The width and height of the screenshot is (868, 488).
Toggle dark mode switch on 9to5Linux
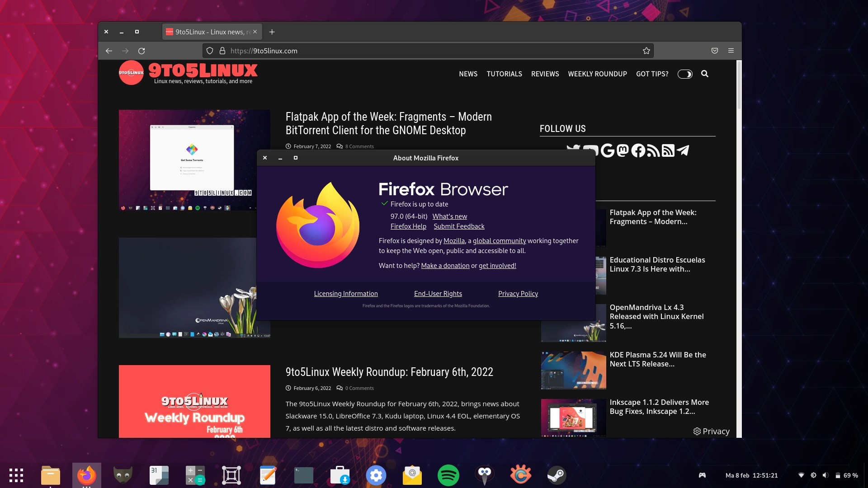(x=684, y=74)
